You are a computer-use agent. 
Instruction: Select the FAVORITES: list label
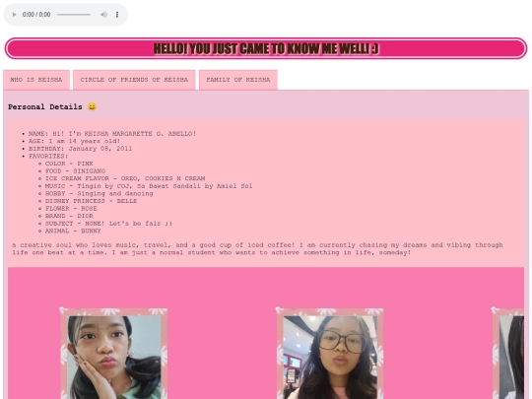tap(48, 156)
